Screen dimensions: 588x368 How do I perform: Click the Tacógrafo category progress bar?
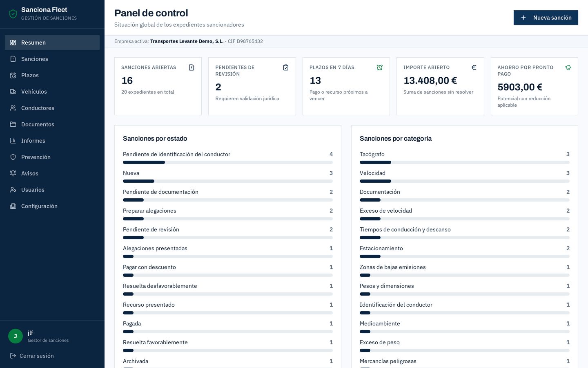[x=465, y=162]
